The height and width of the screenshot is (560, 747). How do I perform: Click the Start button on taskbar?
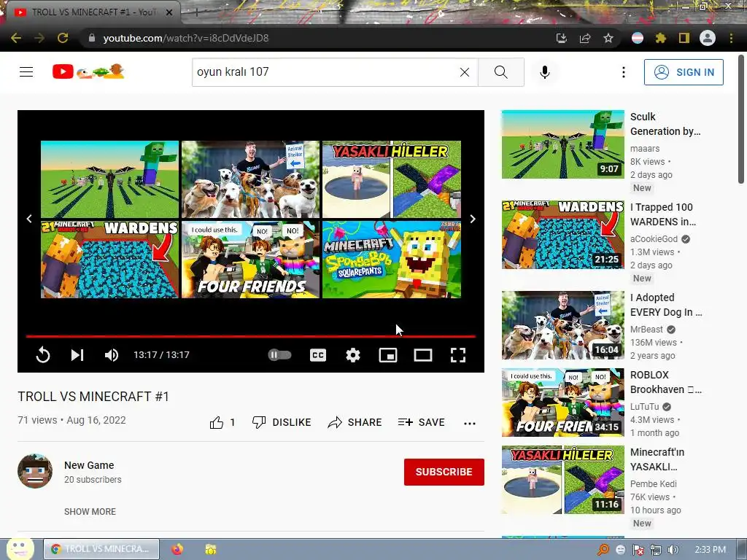pos(20,549)
